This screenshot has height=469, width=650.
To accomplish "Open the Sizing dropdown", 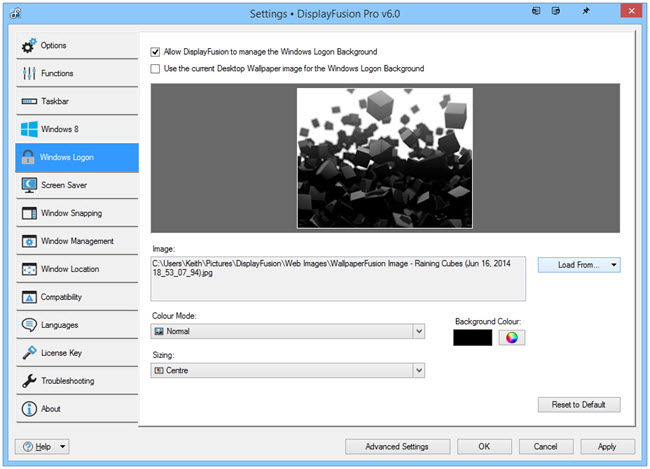I will [288, 371].
